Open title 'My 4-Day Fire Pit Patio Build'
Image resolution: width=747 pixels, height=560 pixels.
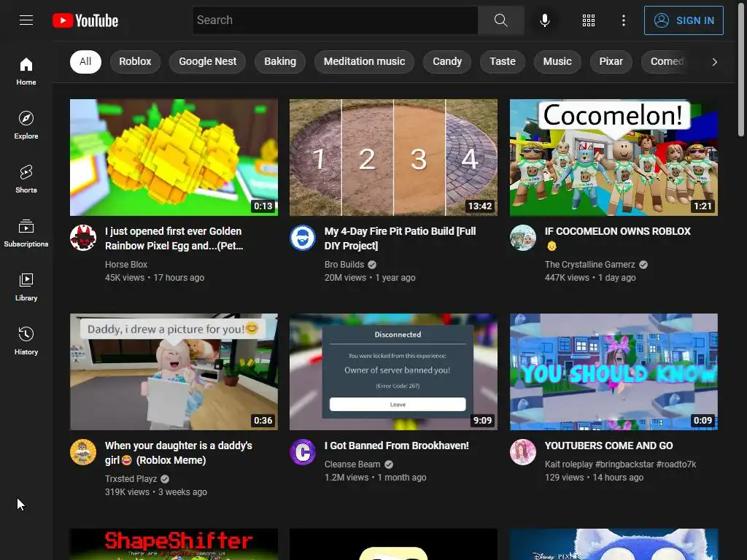coord(400,238)
